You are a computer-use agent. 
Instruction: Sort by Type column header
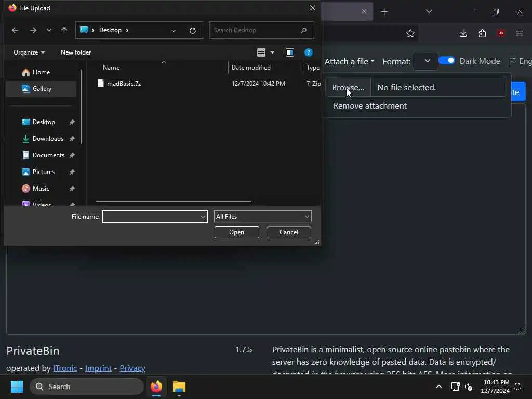[x=312, y=68]
